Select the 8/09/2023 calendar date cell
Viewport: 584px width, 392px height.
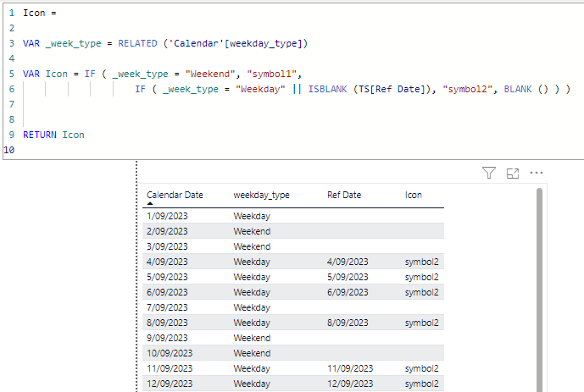pyautogui.click(x=167, y=323)
